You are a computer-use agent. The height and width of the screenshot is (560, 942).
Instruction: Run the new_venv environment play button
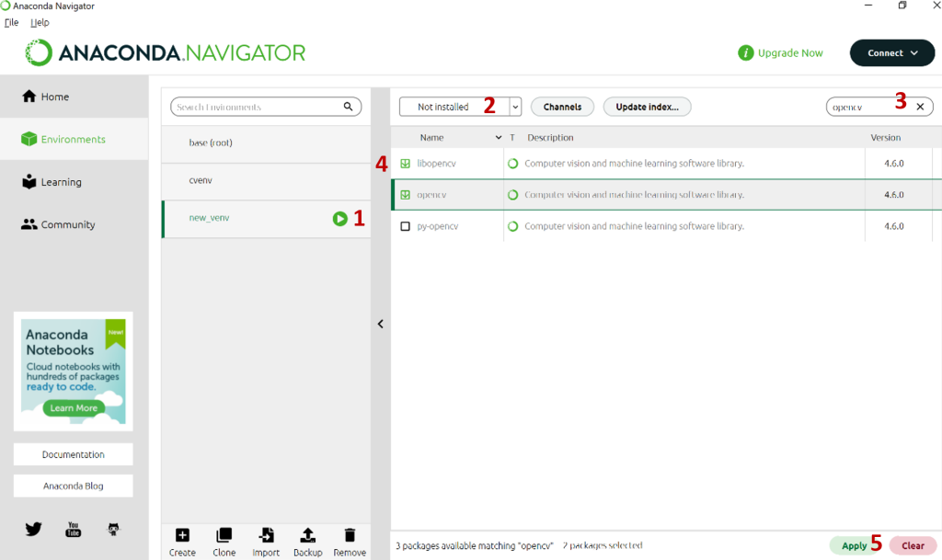point(340,219)
